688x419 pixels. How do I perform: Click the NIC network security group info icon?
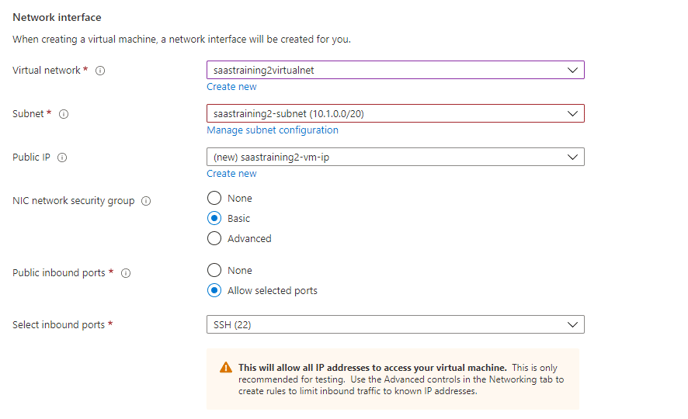(146, 201)
